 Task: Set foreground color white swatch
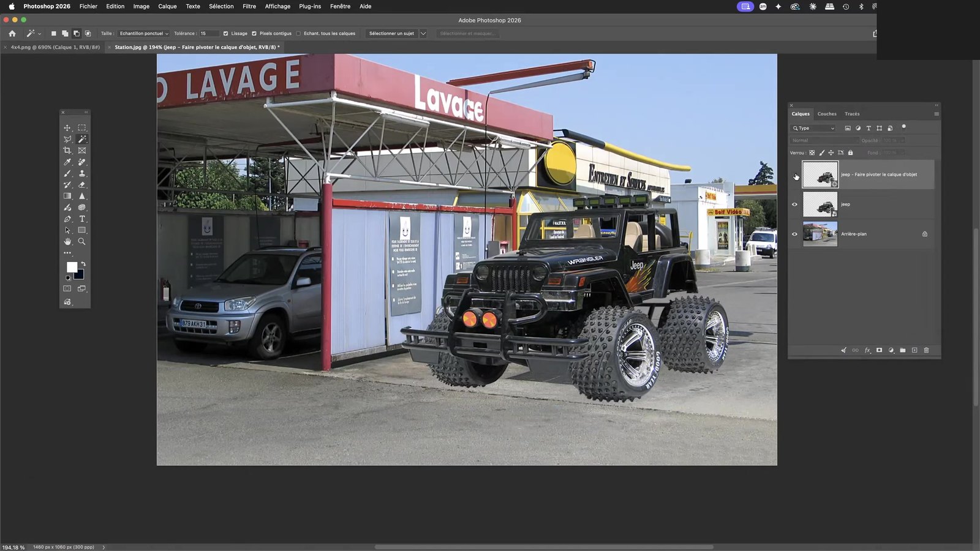click(x=72, y=268)
